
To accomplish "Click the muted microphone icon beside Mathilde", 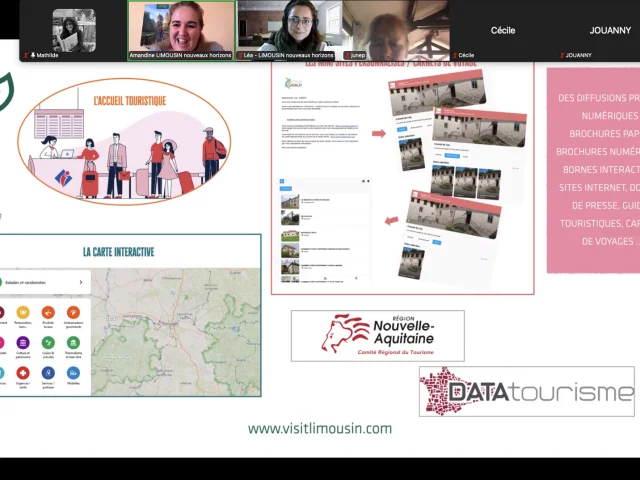I will (x=27, y=56).
